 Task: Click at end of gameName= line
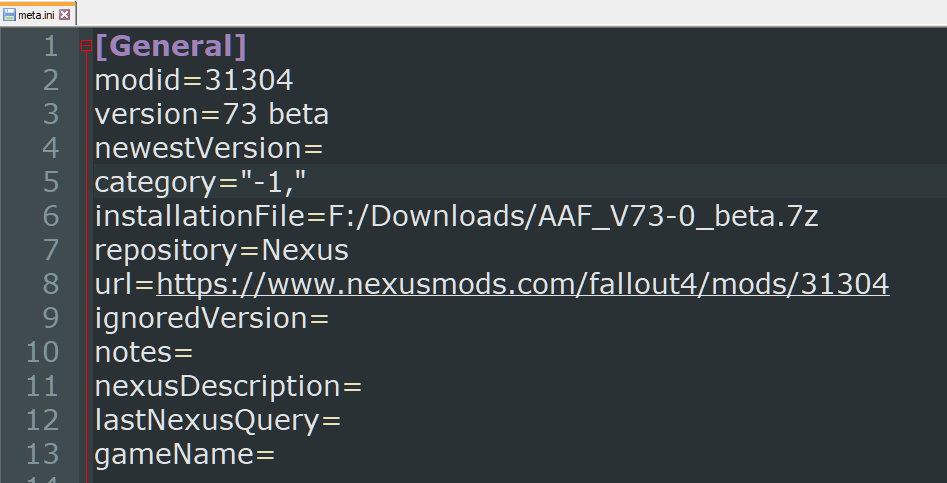click(x=275, y=454)
